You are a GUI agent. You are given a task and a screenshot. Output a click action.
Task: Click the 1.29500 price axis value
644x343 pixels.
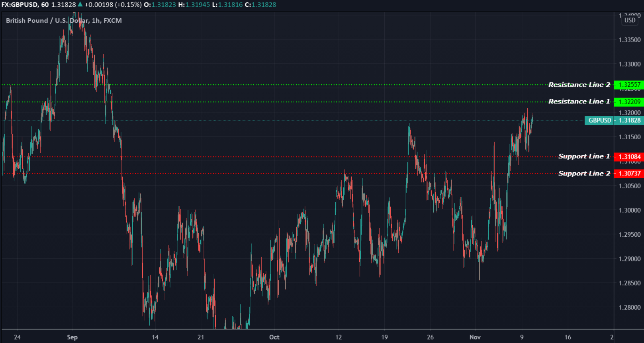[x=629, y=235]
